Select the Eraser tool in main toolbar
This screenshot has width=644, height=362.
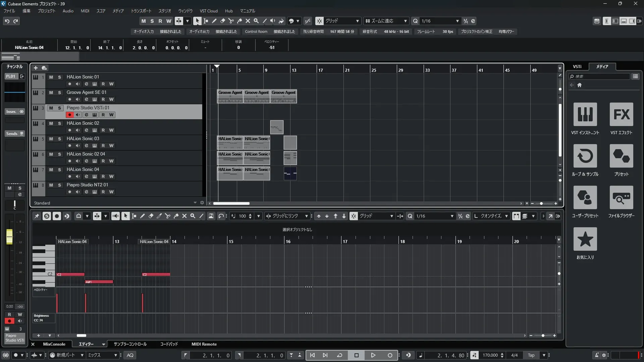coord(222,21)
